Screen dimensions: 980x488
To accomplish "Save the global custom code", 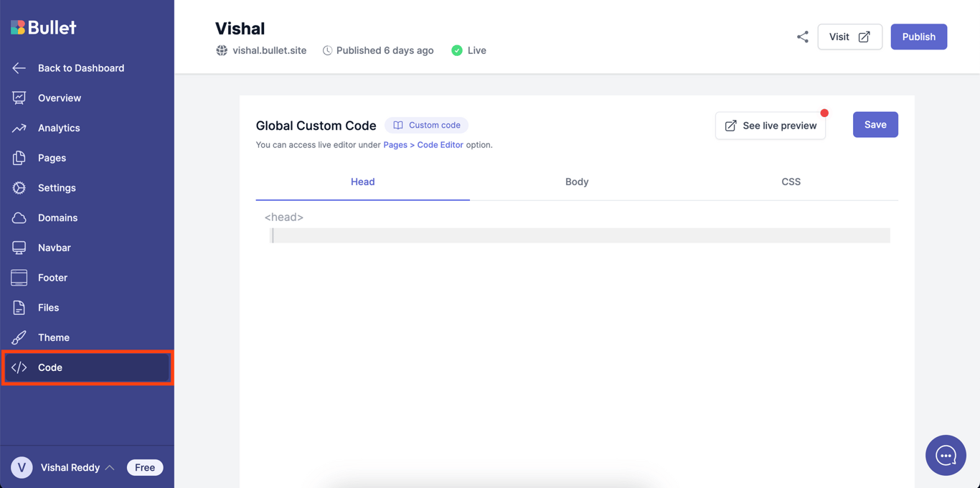I will [x=875, y=125].
